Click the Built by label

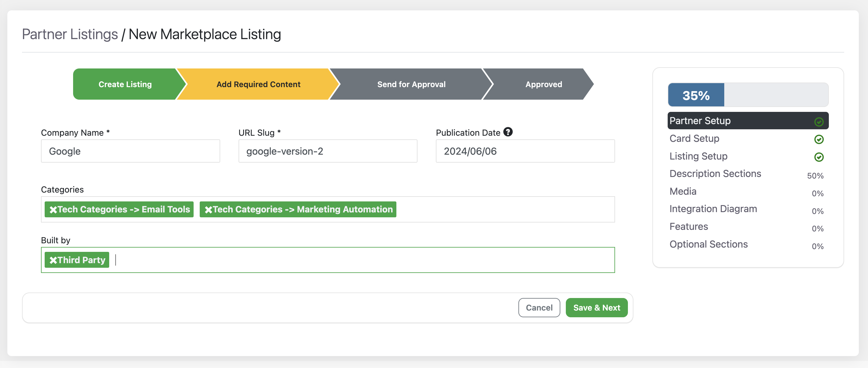(x=56, y=241)
